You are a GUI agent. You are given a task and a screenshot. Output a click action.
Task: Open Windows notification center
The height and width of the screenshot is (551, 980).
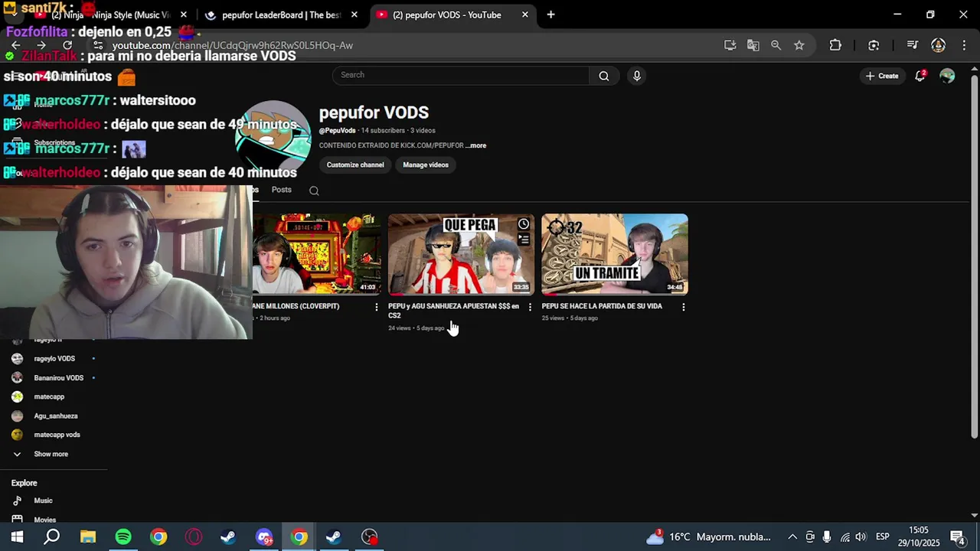(957, 537)
